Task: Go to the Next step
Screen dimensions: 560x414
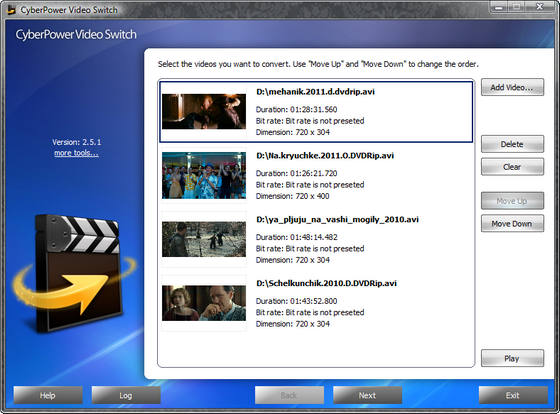Action: coord(368,395)
